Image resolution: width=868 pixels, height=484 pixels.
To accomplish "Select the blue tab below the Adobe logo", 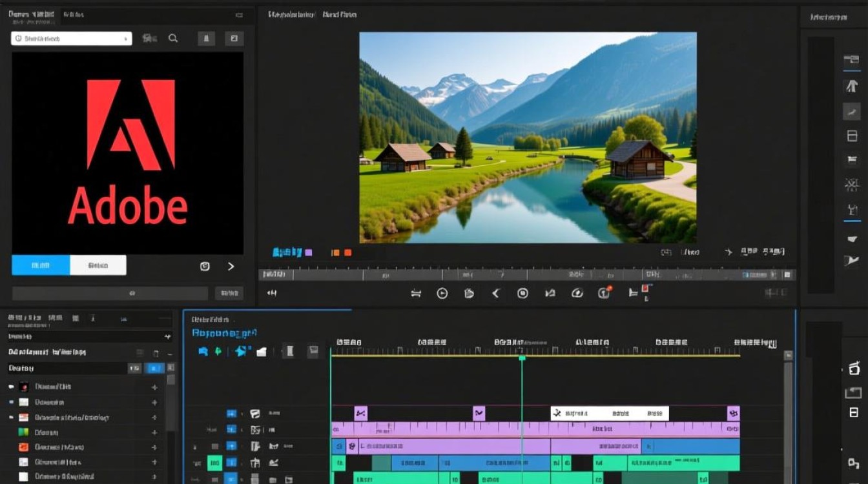I will 41,265.
